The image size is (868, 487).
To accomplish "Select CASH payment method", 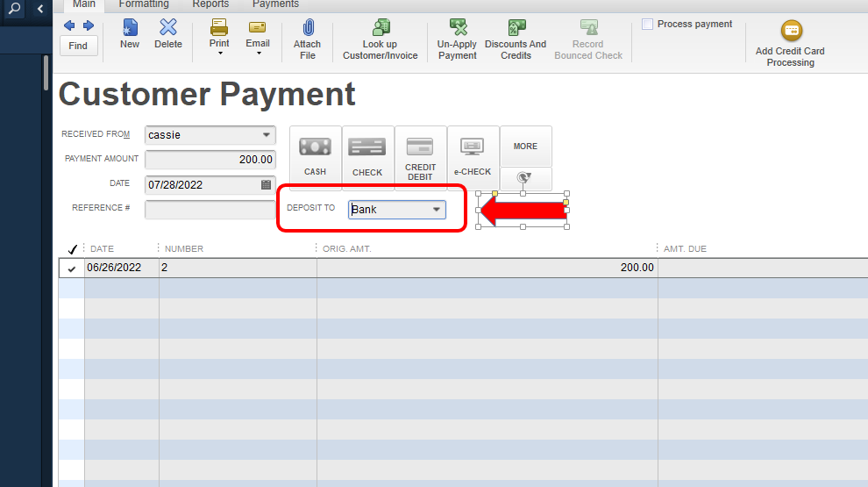I will point(315,158).
